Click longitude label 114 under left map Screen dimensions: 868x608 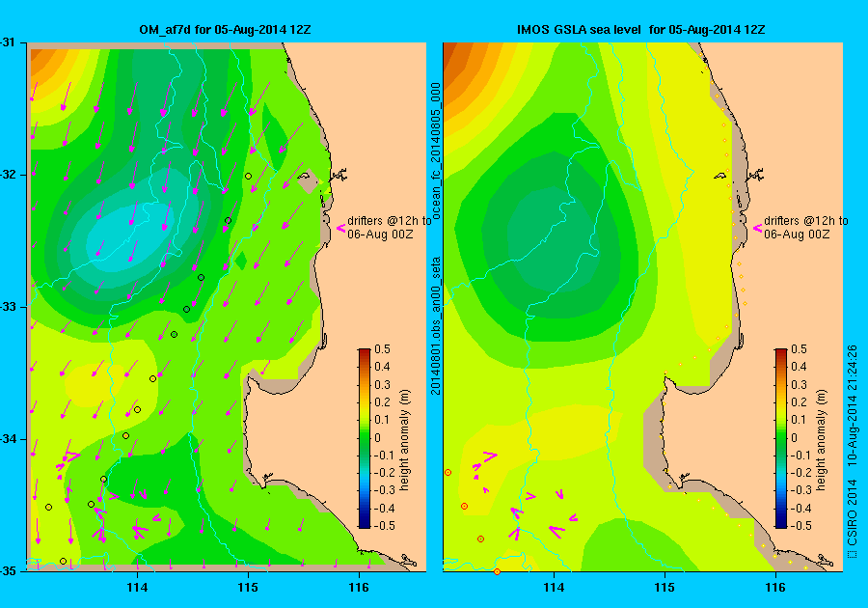pos(137,588)
